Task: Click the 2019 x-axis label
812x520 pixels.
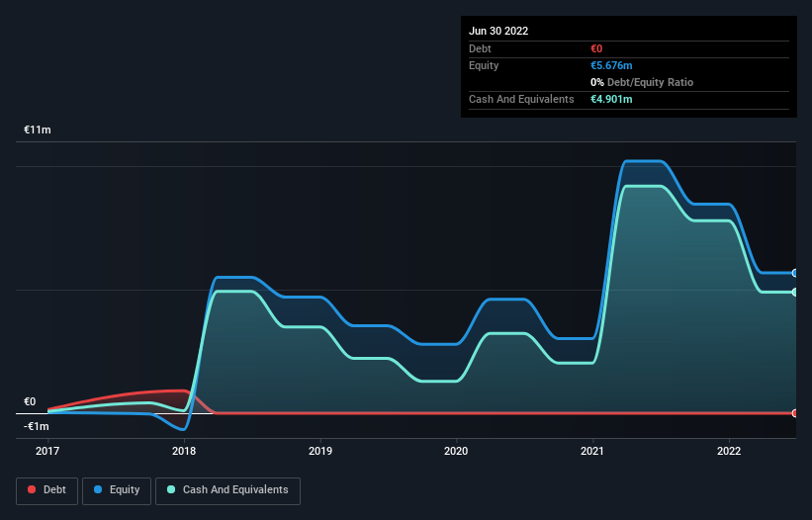Action: coord(320,451)
